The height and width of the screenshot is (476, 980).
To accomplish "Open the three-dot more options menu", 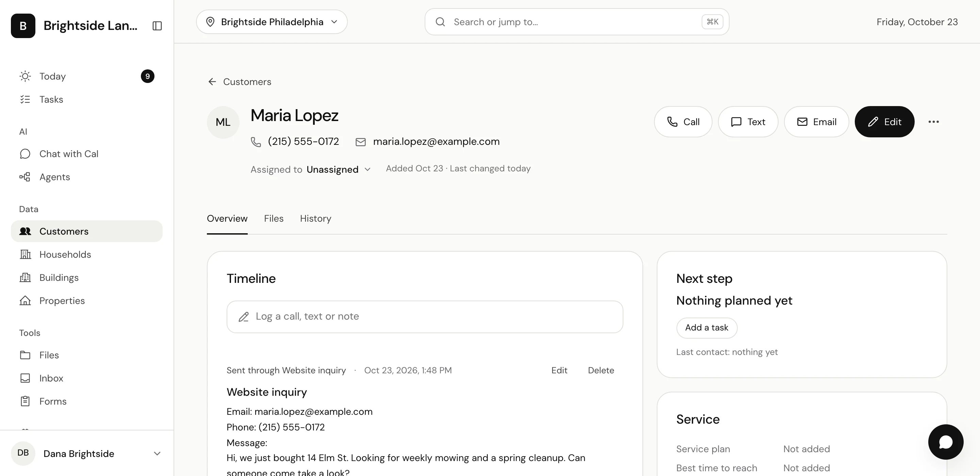I will 933,122.
